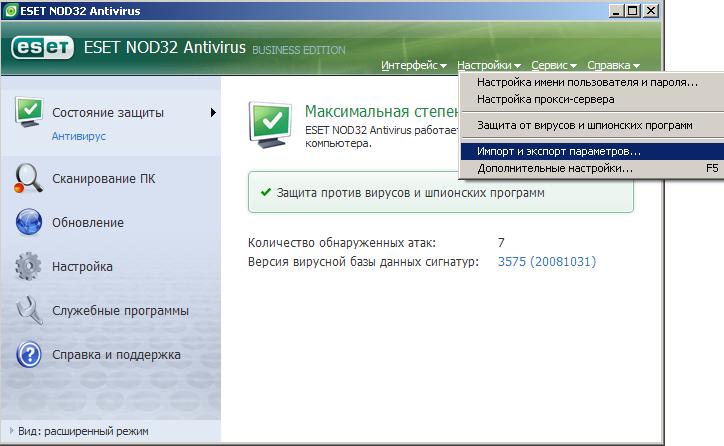Open Дополнительные настройки menu entry
This screenshot has width=724, height=446.
point(592,169)
